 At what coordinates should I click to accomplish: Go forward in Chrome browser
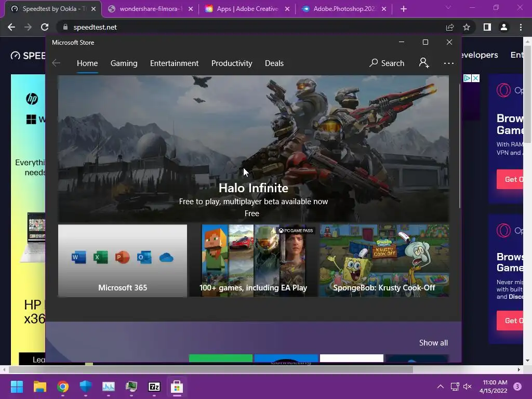click(28, 27)
